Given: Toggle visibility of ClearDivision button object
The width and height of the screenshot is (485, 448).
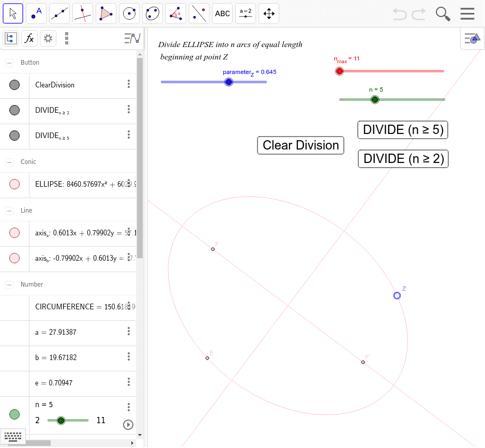Looking at the screenshot, I should click(14, 85).
